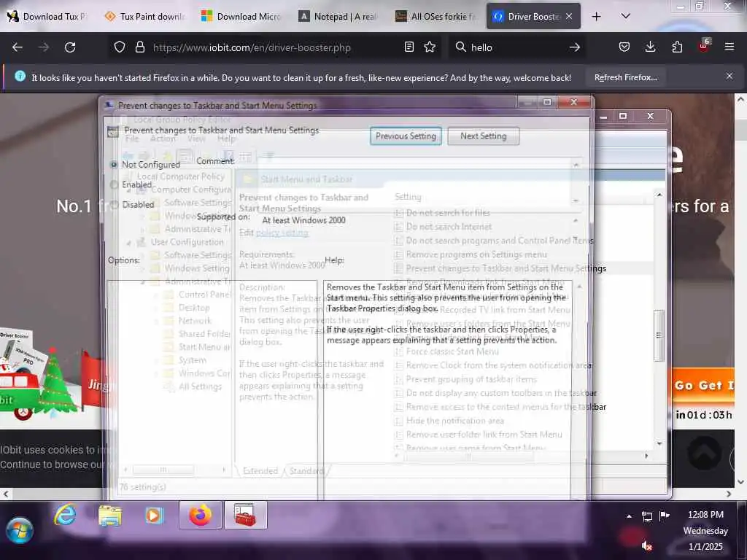
Task: Show site security info via padlock icon
Action: (139, 47)
